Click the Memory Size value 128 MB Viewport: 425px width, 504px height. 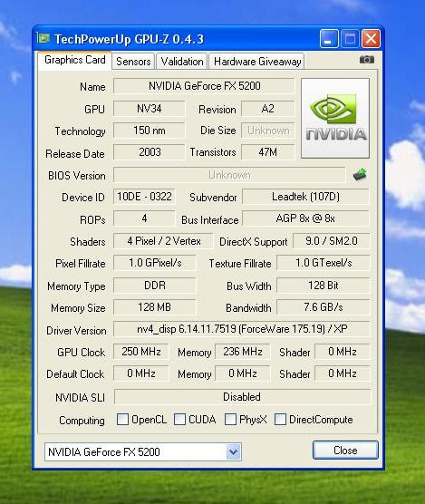155,307
